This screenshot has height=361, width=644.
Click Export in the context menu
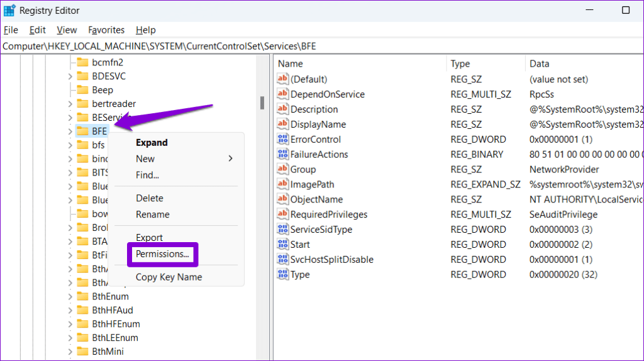pyautogui.click(x=149, y=238)
